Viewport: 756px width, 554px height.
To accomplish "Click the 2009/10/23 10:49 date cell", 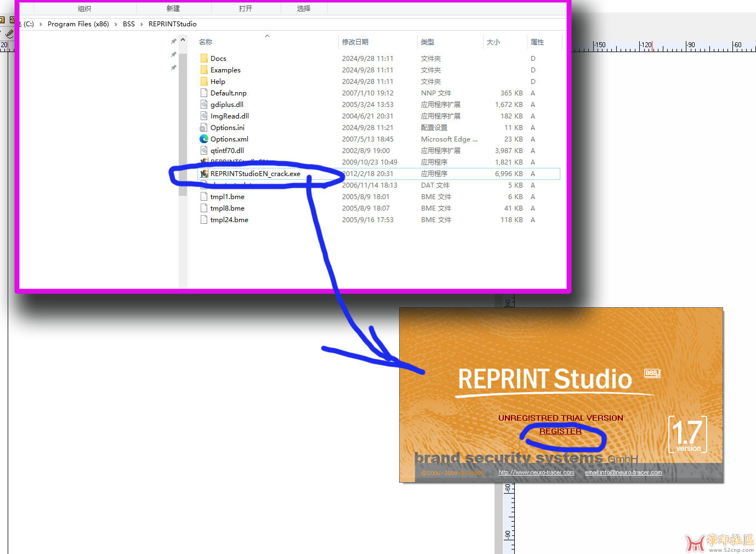I will (370, 162).
